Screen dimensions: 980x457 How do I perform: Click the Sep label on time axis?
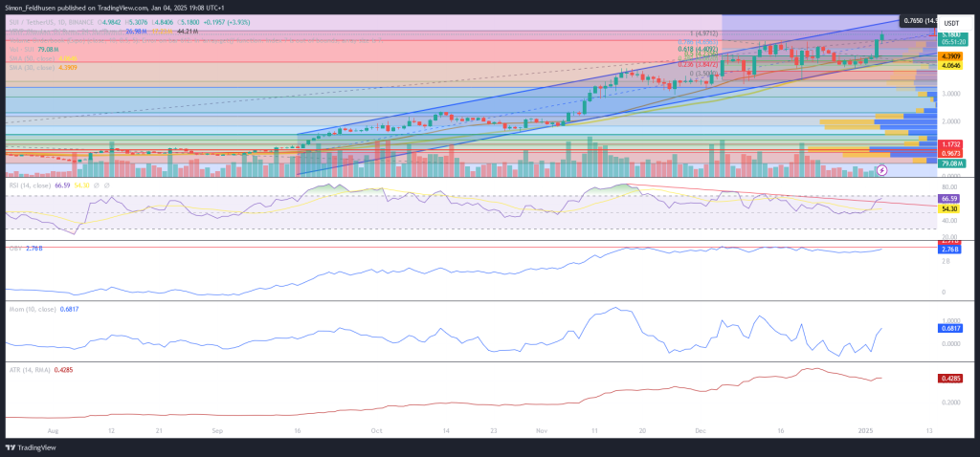tap(217, 431)
